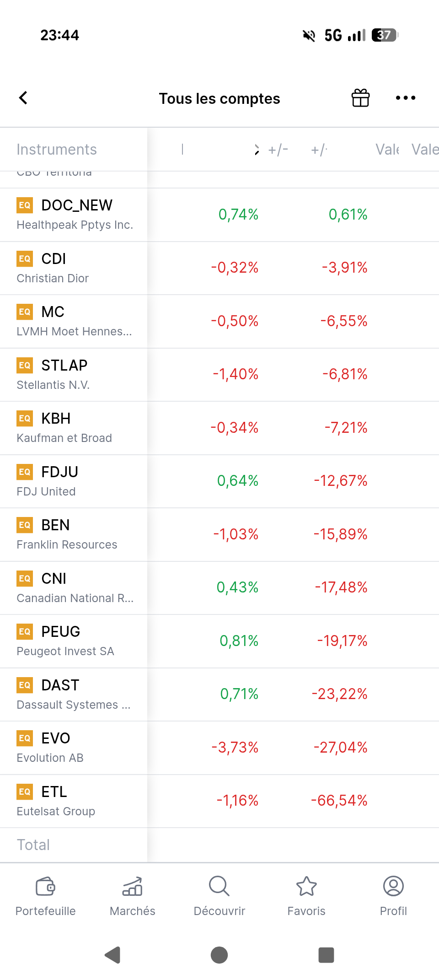The height and width of the screenshot is (980, 439).
Task: Select the Total row label
Action: coord(33,845)
